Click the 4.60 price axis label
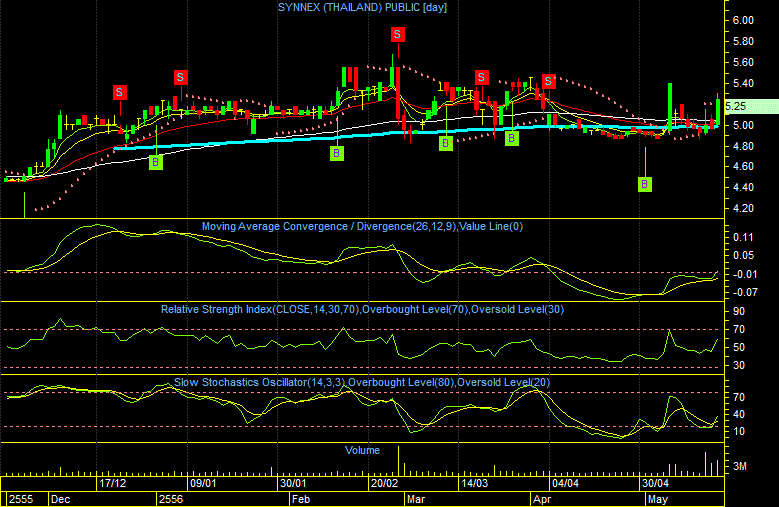 tap(743, 166)
